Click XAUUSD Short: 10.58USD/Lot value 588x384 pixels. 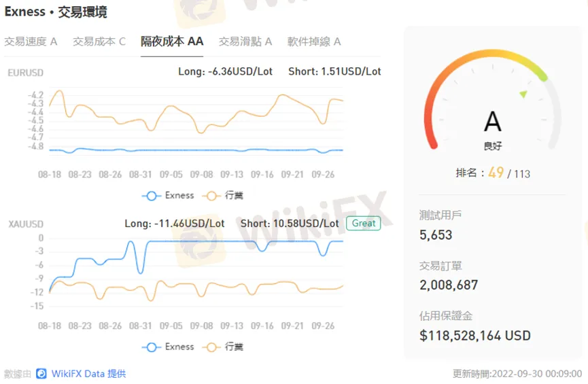click(x=290, y=224)
